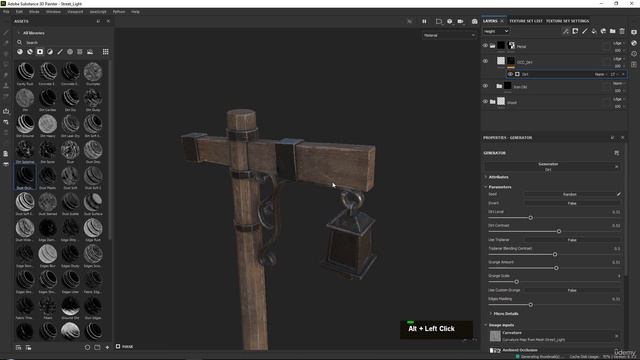
Task: Hide the Dirt generator effect
Action: click(510, 74)
